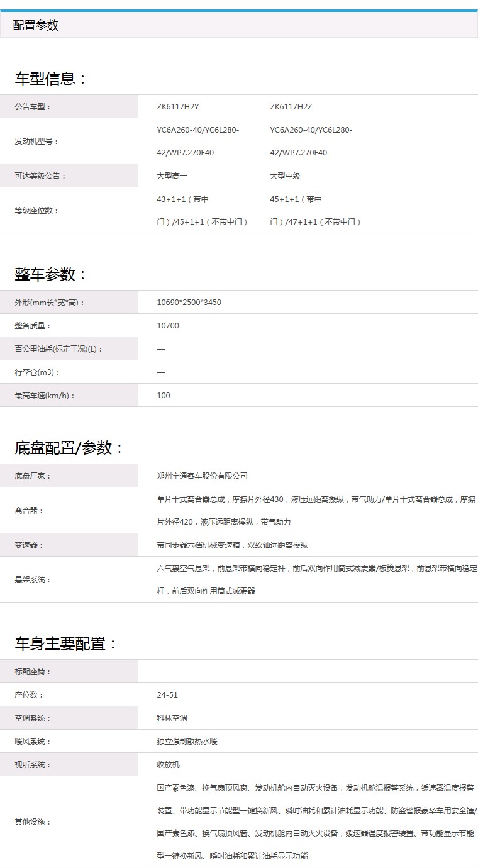478x868 pixels.
Task: Click the 空调系统 row label
Action: [x=33, y=718]
